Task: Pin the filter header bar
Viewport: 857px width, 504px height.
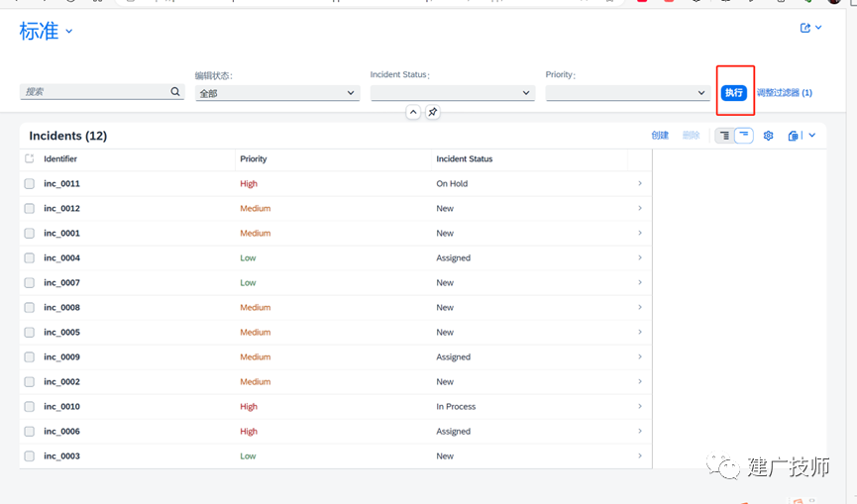Action: pyautogui.click(x=432, y=112)
